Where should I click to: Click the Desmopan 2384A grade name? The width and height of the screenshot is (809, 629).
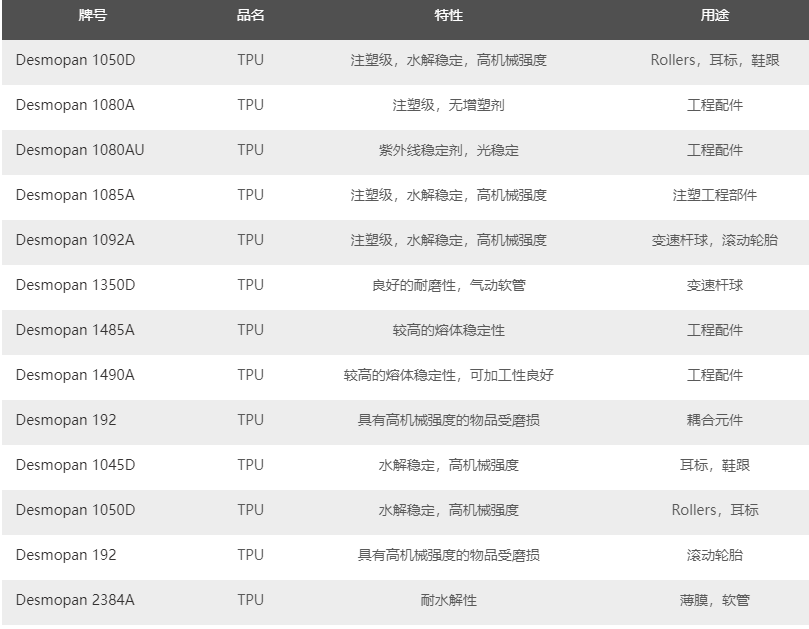(x=75, y=600)
